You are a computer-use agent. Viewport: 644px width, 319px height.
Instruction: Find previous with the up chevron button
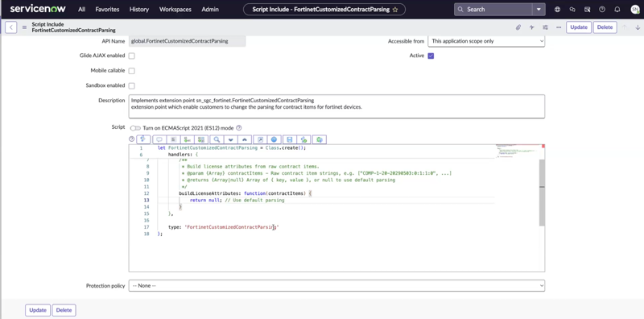click(245, 140)
